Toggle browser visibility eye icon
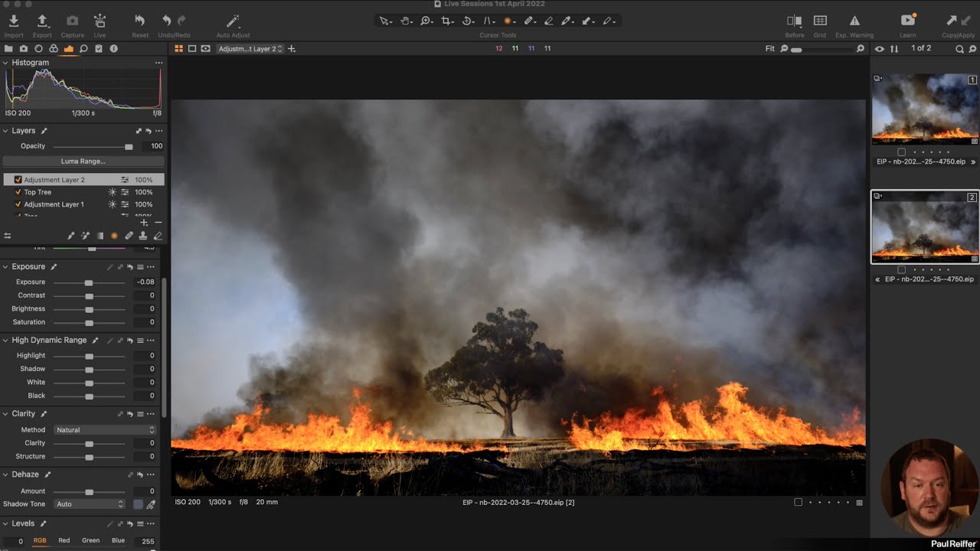 (879, 49)
